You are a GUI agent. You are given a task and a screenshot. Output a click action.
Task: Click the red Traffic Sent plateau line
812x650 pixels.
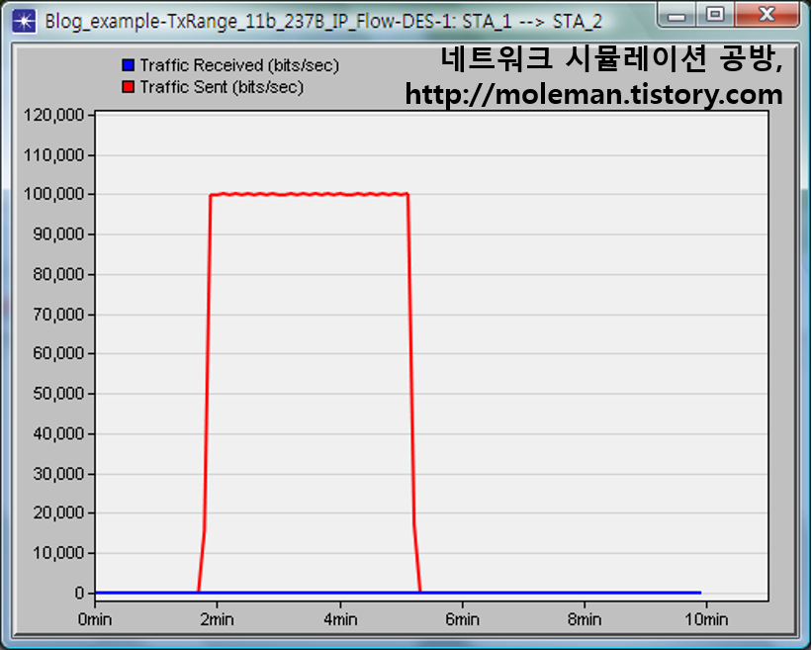point(310,194)
